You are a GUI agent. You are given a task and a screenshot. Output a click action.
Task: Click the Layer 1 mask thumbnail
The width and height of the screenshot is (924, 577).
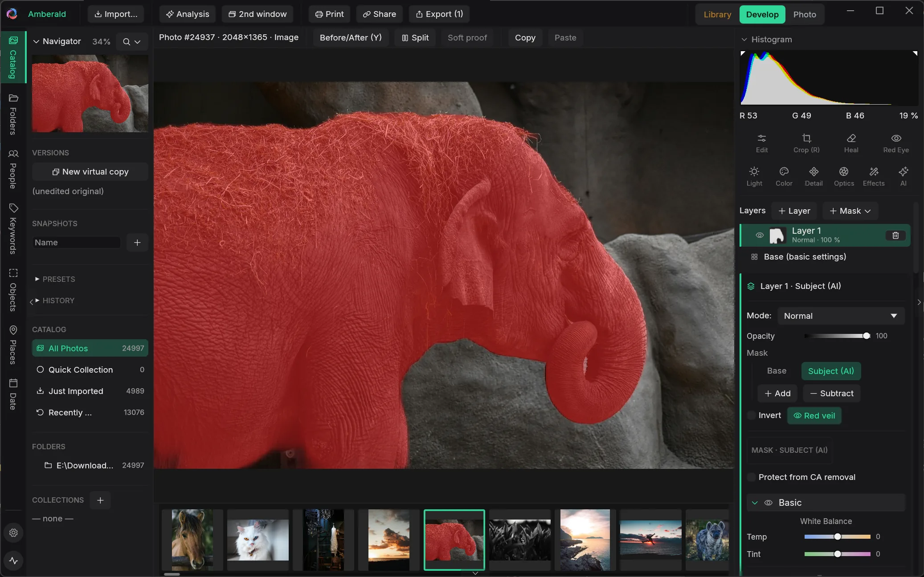(777, 236)
